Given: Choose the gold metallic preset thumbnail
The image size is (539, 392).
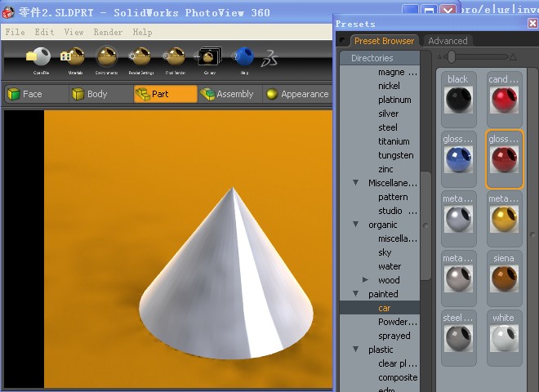Looking at the screenshot, I should click(504, 219).
